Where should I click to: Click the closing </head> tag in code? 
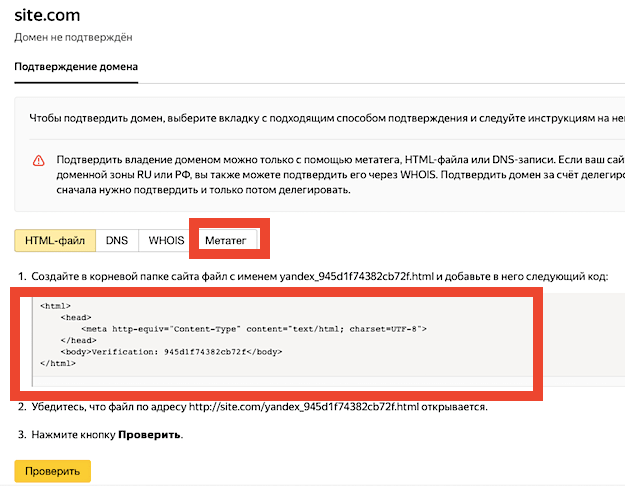(x=78, y=340)
